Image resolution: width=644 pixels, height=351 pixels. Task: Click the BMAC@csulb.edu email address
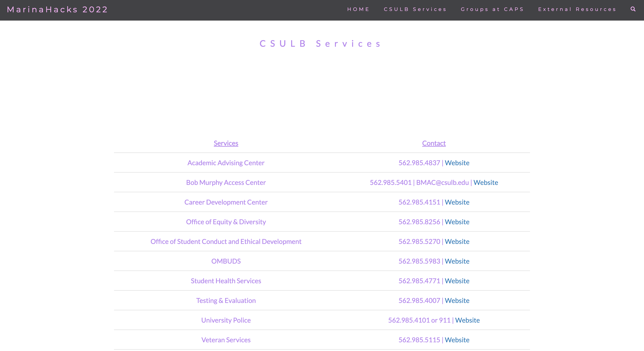coord(442,182)
